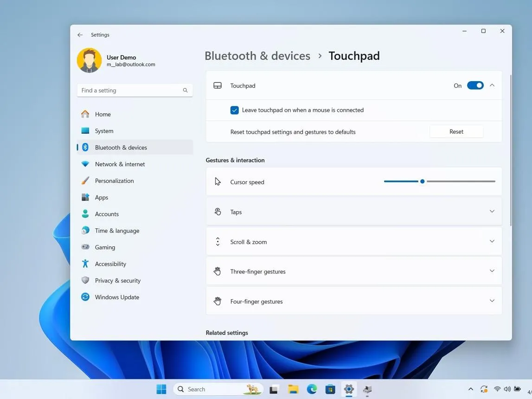Click the volume icon in system tray
This screenshot has height=399, width=532.
[507, 389]
